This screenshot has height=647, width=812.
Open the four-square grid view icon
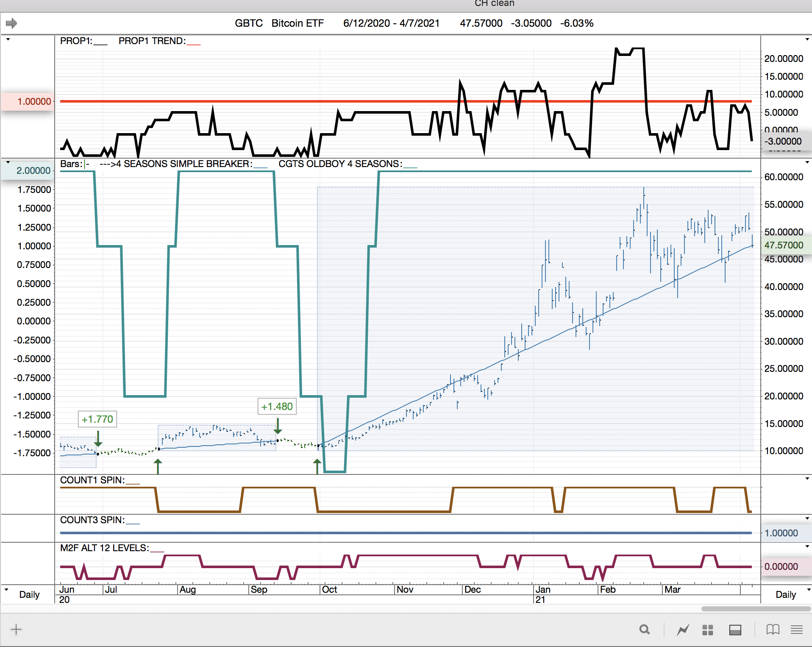coord(708,630)
